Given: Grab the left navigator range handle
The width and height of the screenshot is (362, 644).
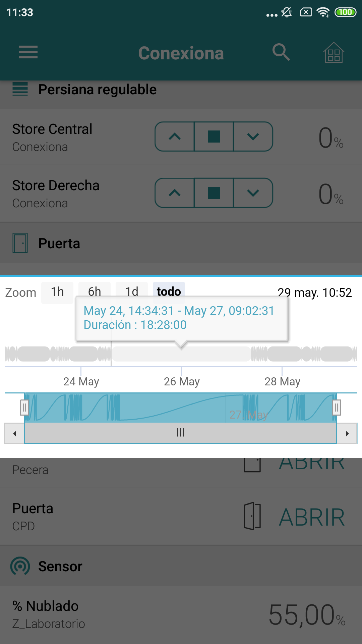Looking at the screenshot, I should coord(24,408).
